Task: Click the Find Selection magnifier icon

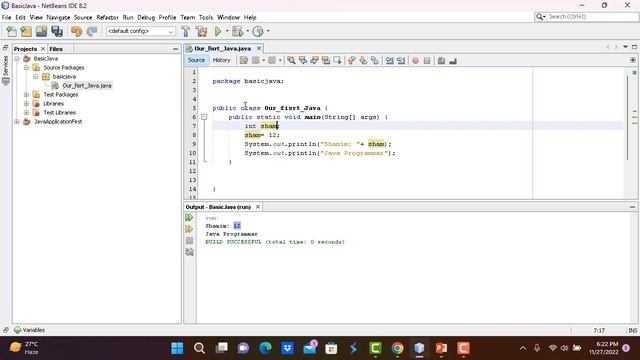Action: click(x=291, y=60)
